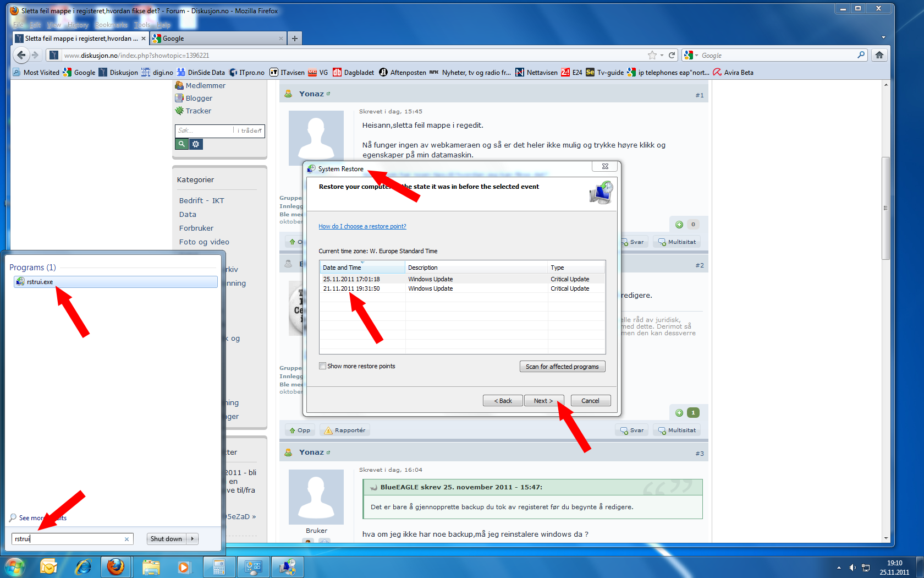This screenshot has height=578, width=924.
Task: Switch to System Restore taskbar icon
Action: pyautogui.click(x=288, y=567)
